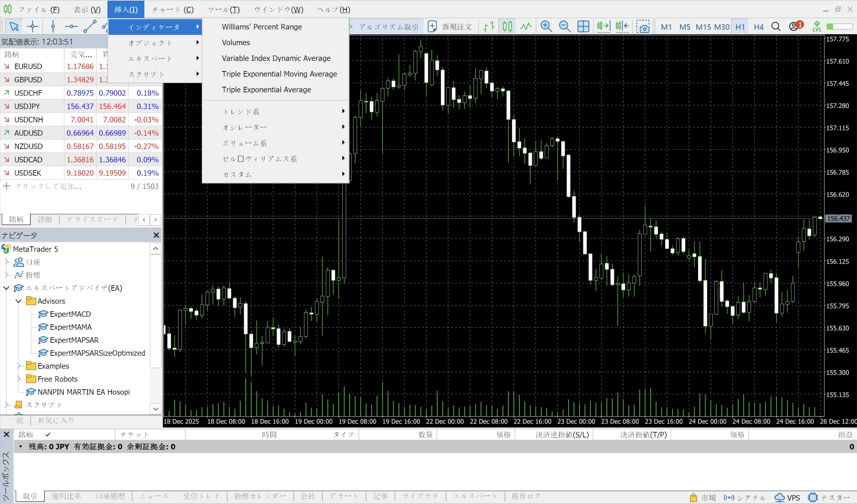Viewport: 857px width, 504px height.
Task: Toggle the H1 timeframe button
Action: (x=740, y=27)
